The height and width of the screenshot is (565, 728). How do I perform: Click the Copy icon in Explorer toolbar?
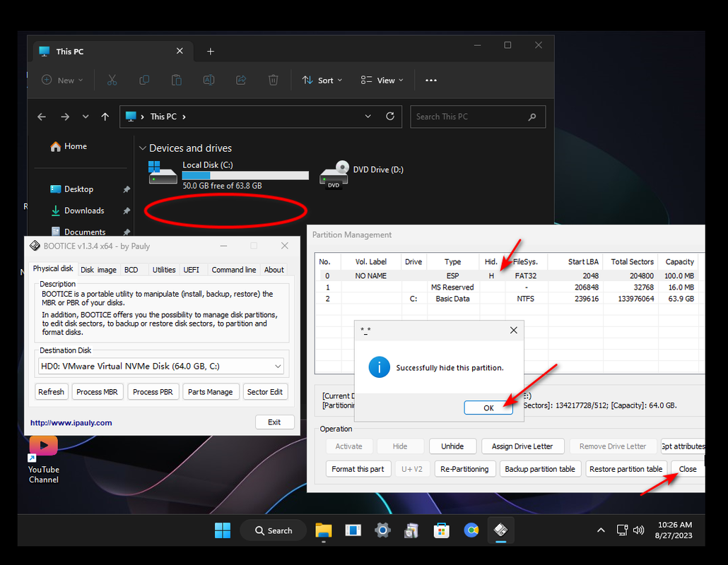pyautogui.click(x=144, y=81)
